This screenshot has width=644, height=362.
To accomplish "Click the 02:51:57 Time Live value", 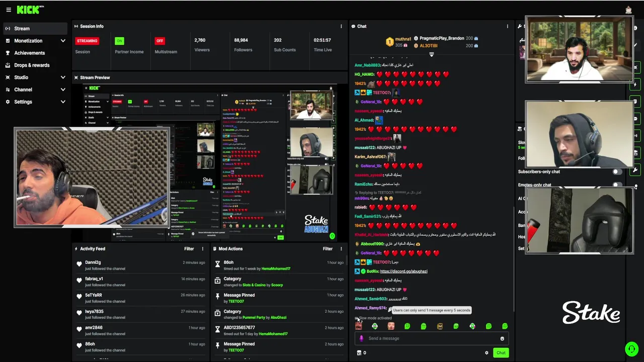I will (322, 40).
